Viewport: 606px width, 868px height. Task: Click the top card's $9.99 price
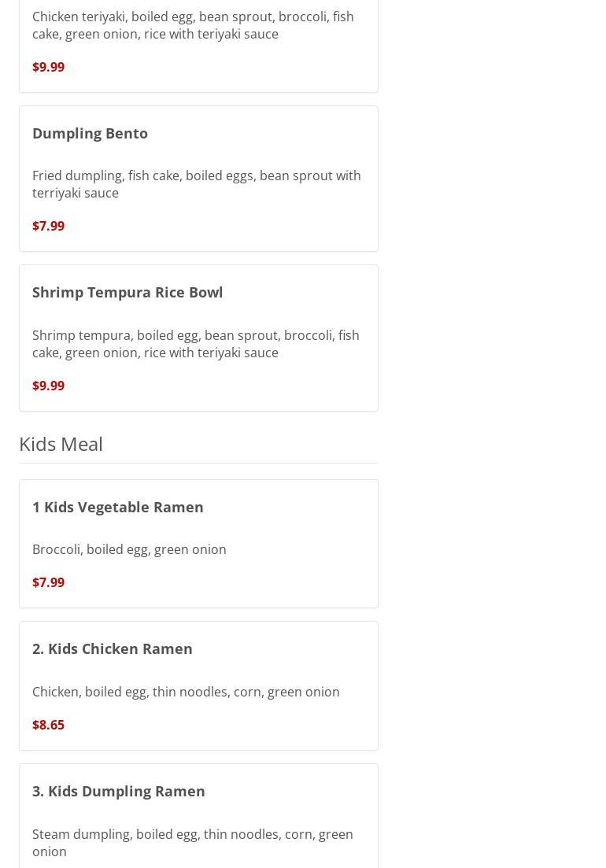(x=48, y=67)
